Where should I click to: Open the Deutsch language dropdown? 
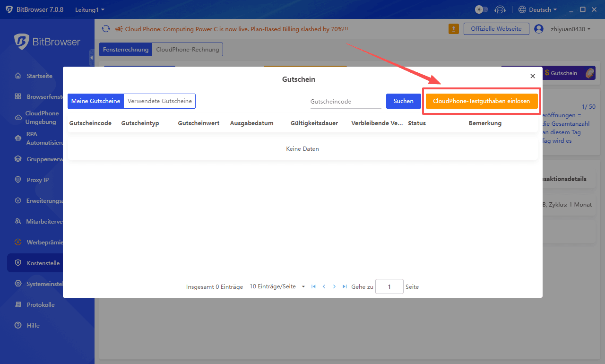pyautogui.click(x=537, y=9)
